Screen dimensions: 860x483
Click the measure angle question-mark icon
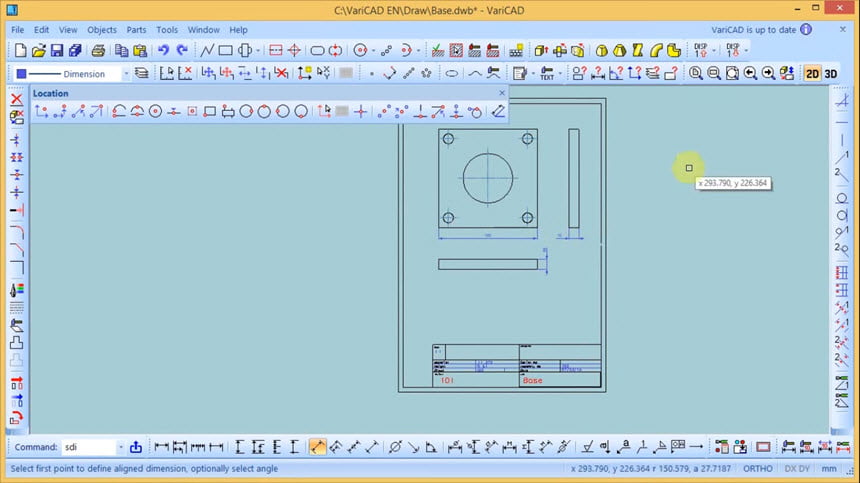click(x=616, y=73)
